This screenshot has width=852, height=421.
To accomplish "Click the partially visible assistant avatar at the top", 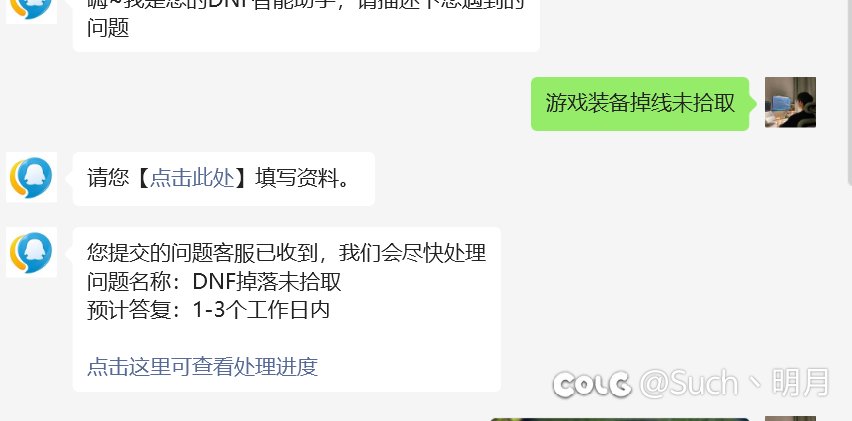I will [x=32, y=11].
